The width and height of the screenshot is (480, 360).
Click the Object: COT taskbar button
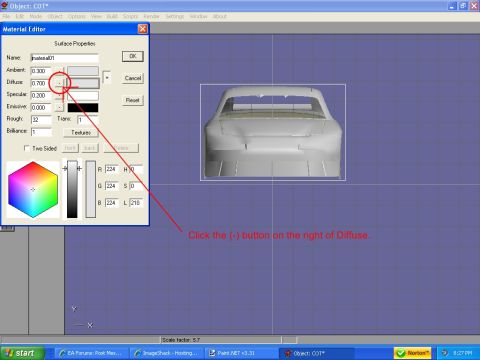pyautogui.click(x=315, y=353)
